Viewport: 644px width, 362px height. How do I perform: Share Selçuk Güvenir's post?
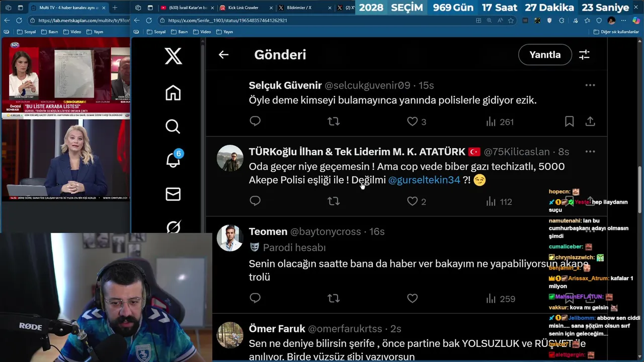590,121
